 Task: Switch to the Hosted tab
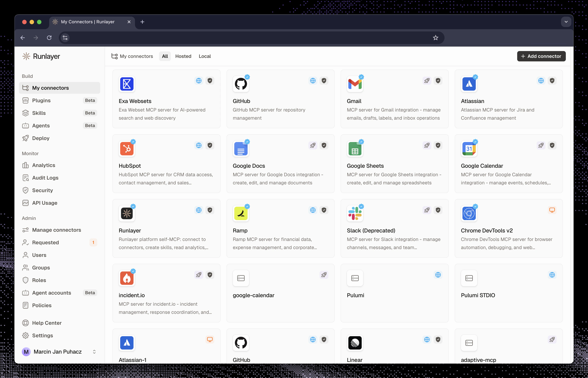pos(183,56)
